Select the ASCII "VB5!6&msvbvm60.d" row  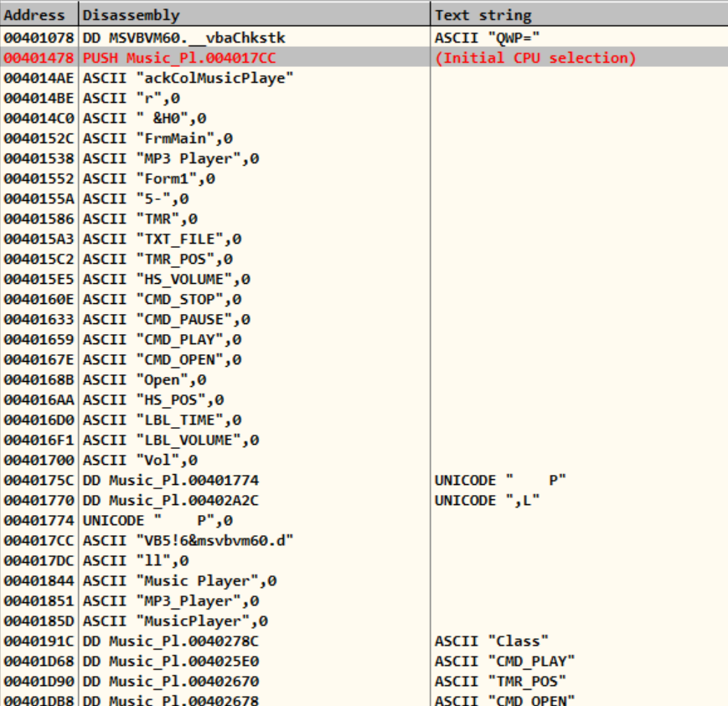364,540
